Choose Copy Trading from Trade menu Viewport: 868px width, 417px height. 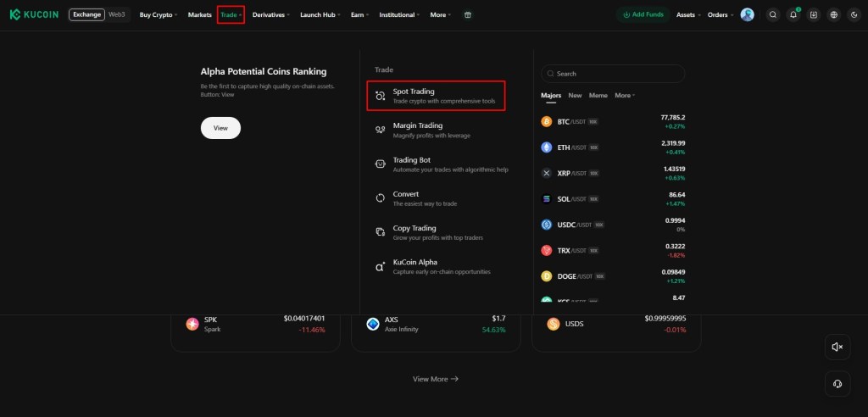(437, 232)
